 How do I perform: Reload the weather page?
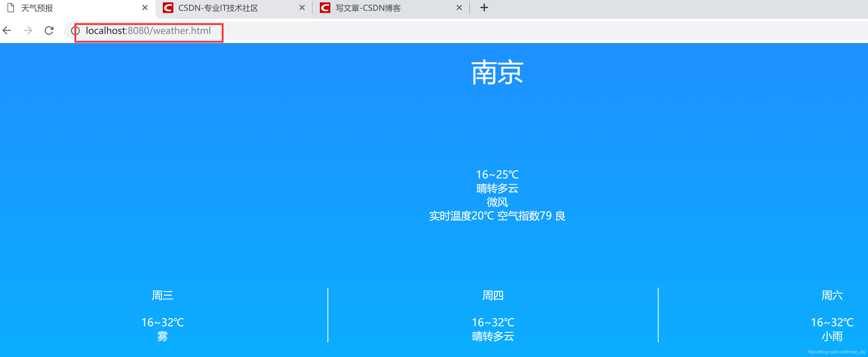pyautogui.click(x=49, y=31)
